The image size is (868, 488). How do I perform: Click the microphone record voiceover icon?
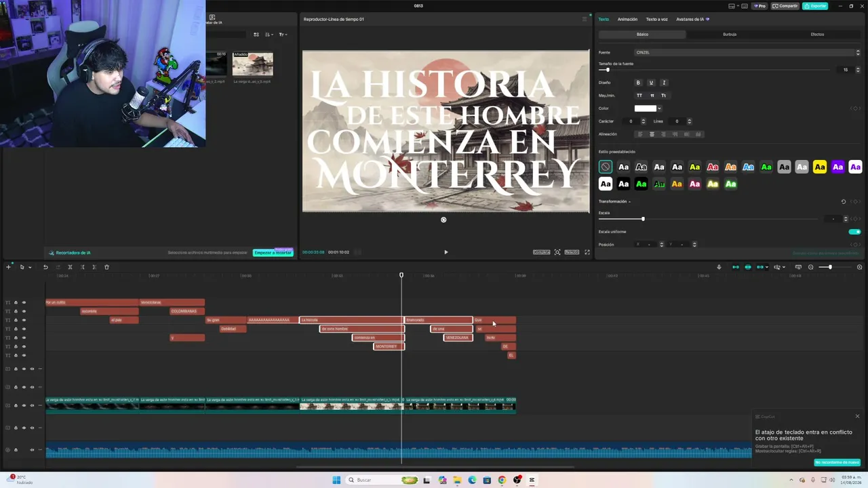pyautogui.click(x=719, y=267)
